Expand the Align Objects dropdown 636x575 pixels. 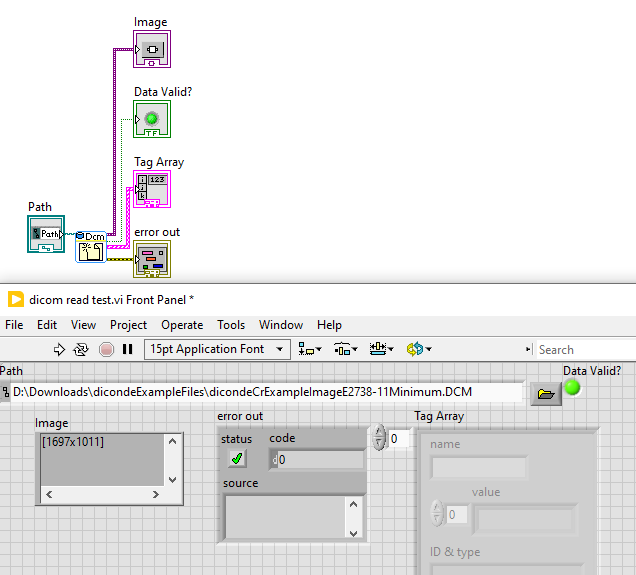coord(310,349)
